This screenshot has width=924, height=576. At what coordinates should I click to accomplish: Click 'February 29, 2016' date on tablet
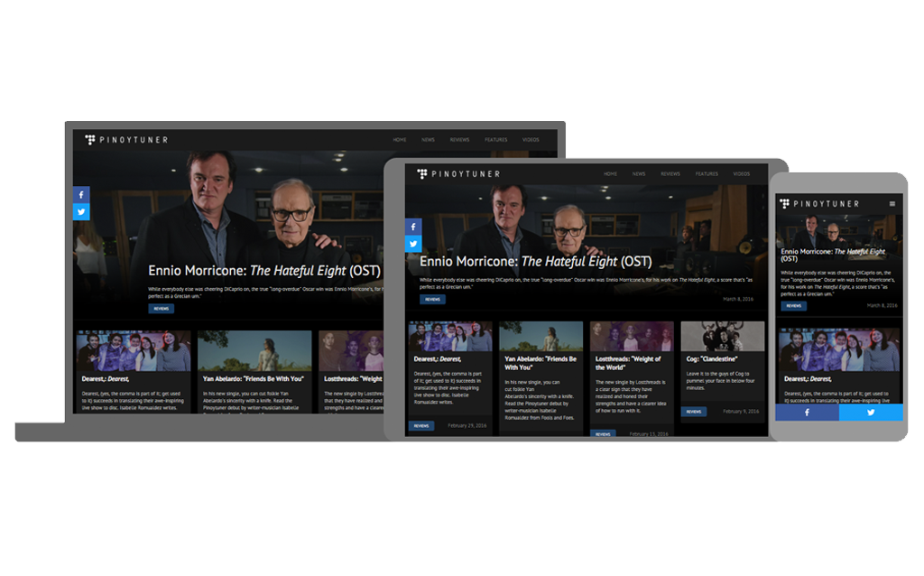[467, 425]
